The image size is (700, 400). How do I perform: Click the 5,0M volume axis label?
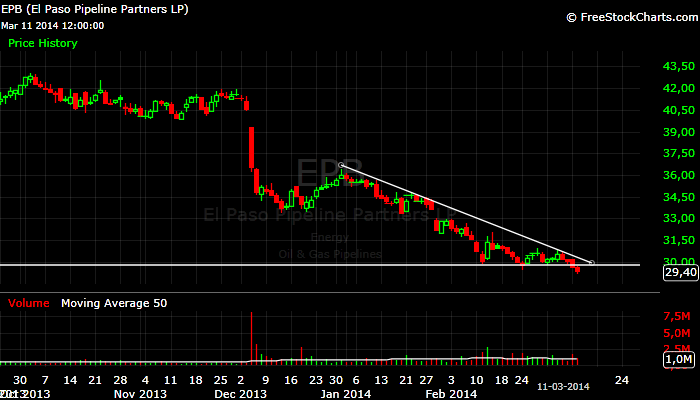[x=678, y=333]
